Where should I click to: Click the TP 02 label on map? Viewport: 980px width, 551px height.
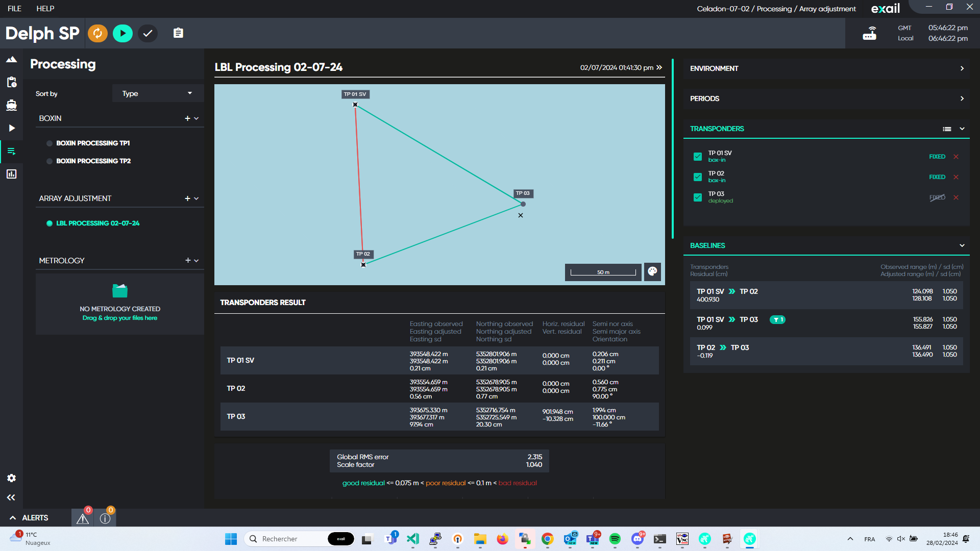363,254
